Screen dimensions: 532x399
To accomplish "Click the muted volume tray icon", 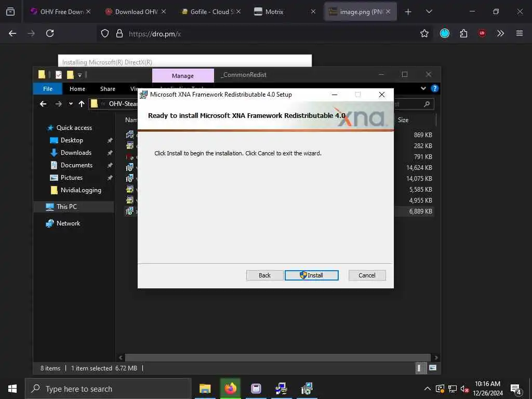I will 464,389.
